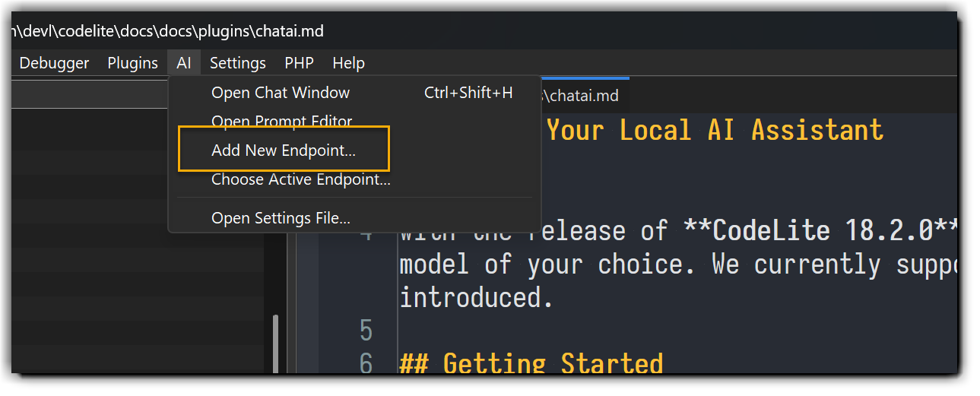Open the Settings menu in menu bar
Viewport: 980px width, 396px height.
238,63
